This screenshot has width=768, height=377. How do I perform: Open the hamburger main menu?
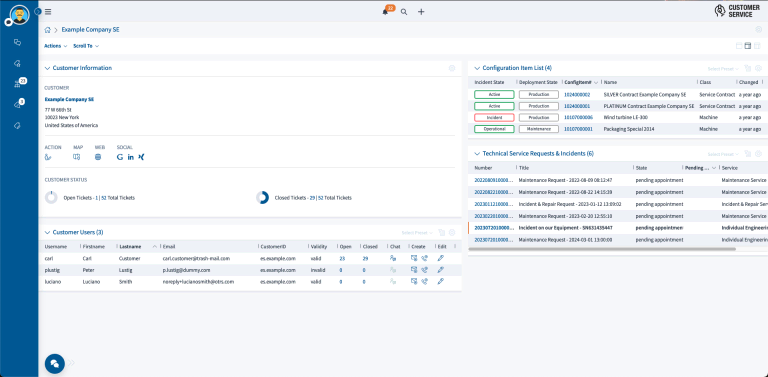[x=48, y=12]
